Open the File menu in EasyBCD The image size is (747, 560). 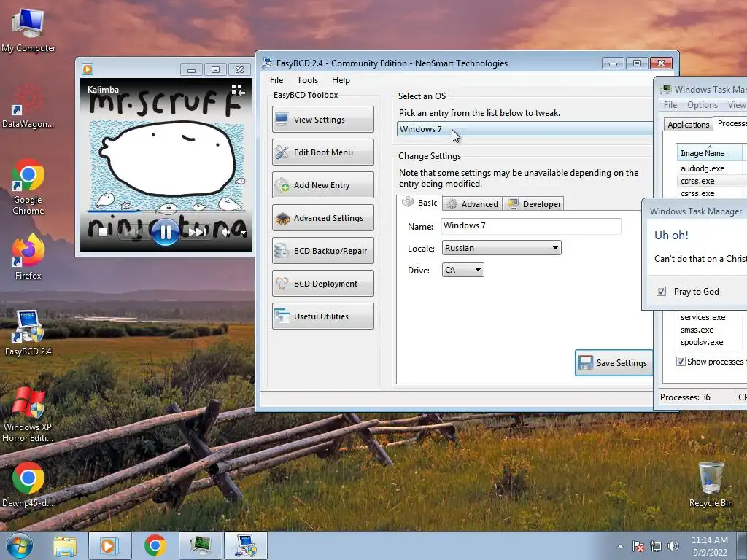click(x=276, y=80)
